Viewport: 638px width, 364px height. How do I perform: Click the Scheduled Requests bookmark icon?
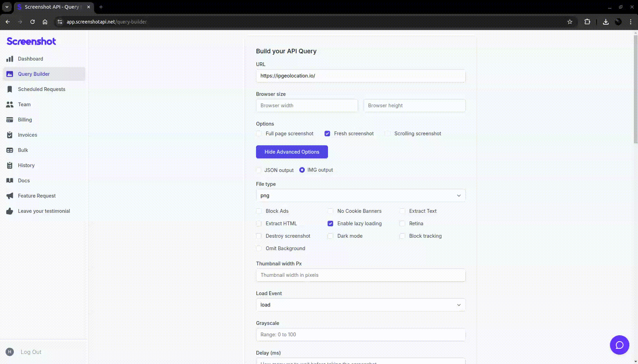[10, 89]
